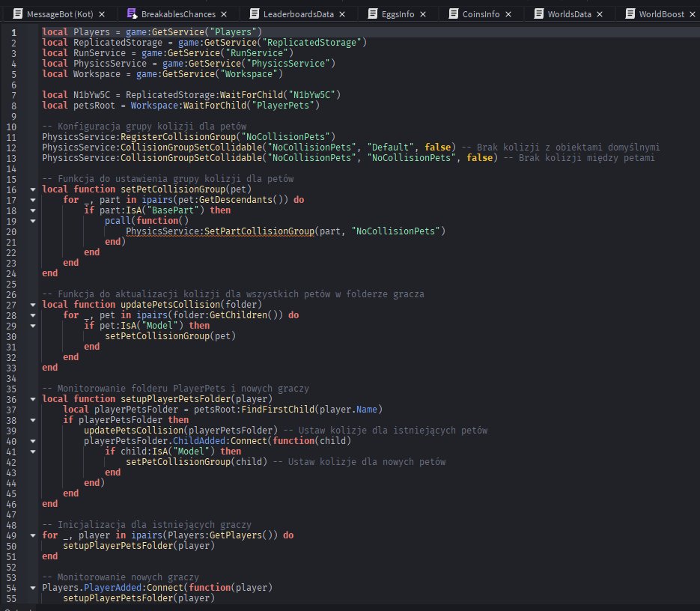The image size is (700, 611).
Task: Close the LeaderboardsData tab
Action: 342,14
